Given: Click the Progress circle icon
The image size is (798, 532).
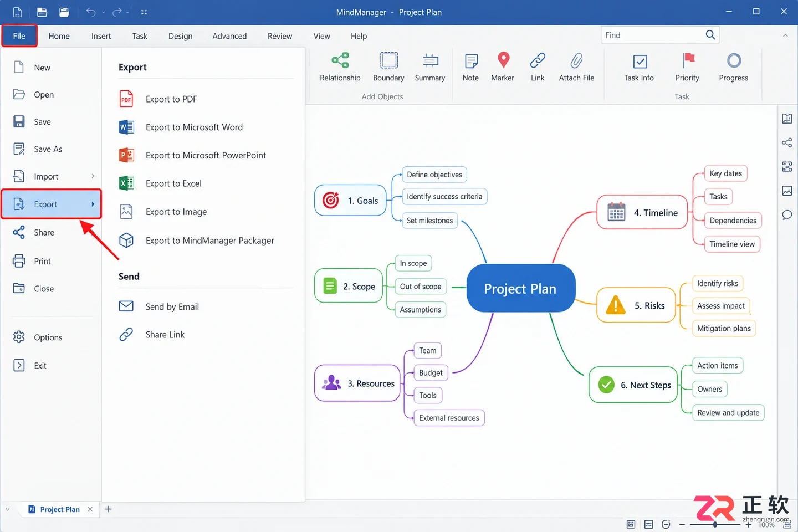Looking at the screenshot, I should 734,60.
